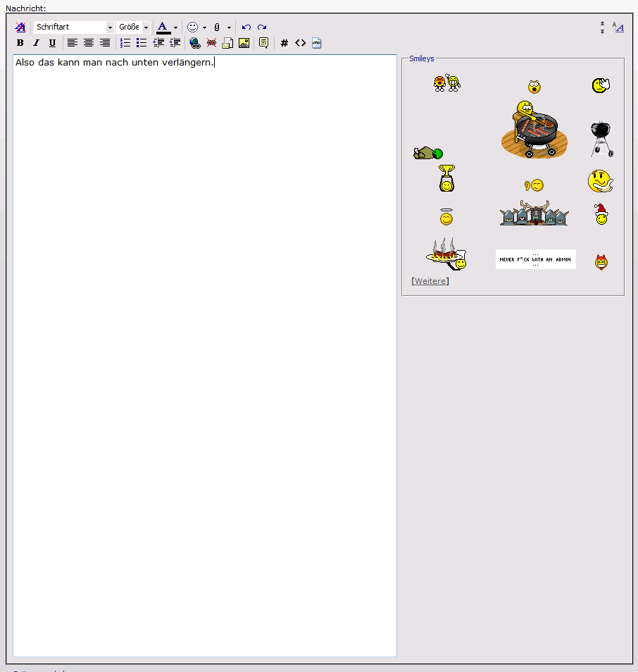
Task: Wrap selection in quote tags
Action: tap(263, 43)
